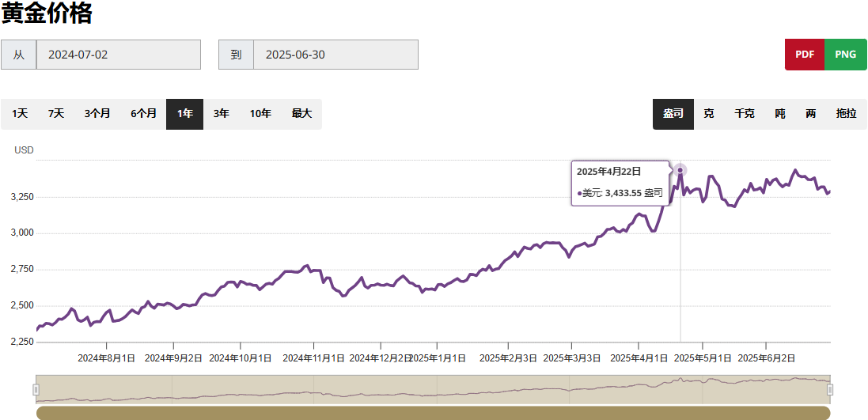Choose 盎司 as weight unit

tap(673, 114)
